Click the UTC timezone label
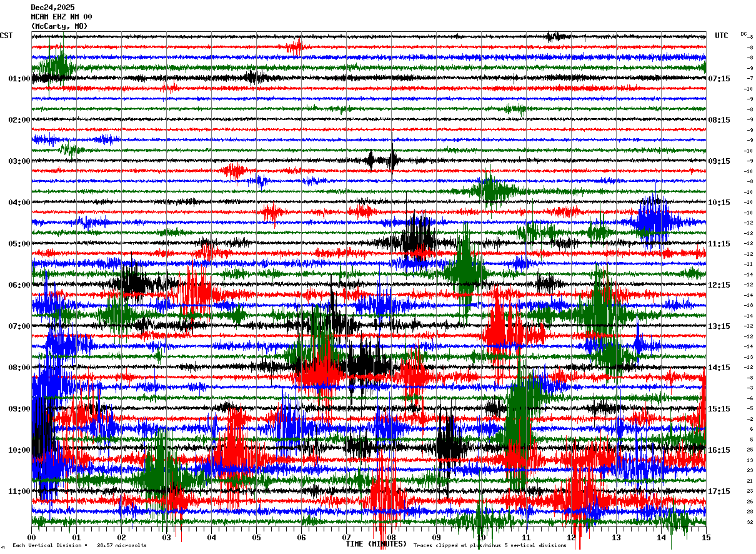Image resolution: width=756 pixels, height=554 pixels. point(722,36)
